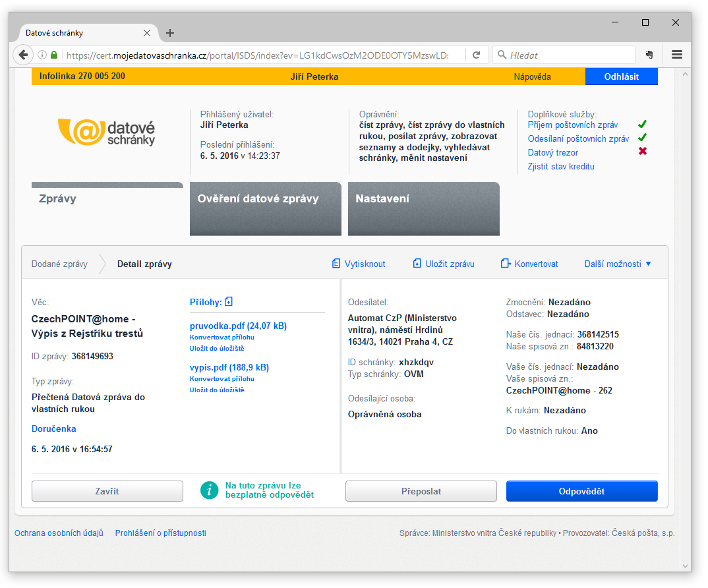This screenshot has width=708, height=588.
Task: Click the Na tuto zprávu lze bezplatně odpovědět notice
Action: point(270,490)
